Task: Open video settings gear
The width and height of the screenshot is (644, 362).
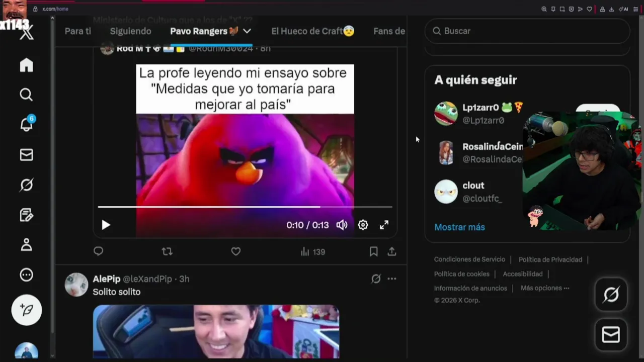Action: coord(363,225)
